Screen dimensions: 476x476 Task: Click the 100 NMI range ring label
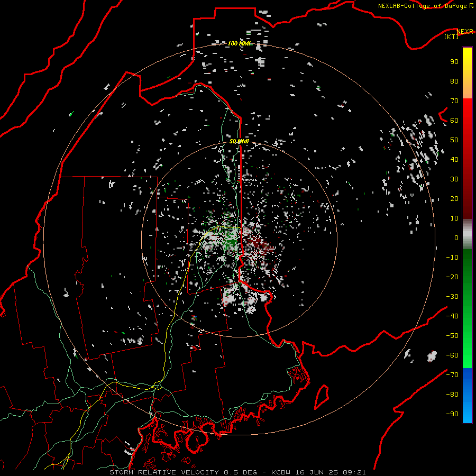pos(239,43)
